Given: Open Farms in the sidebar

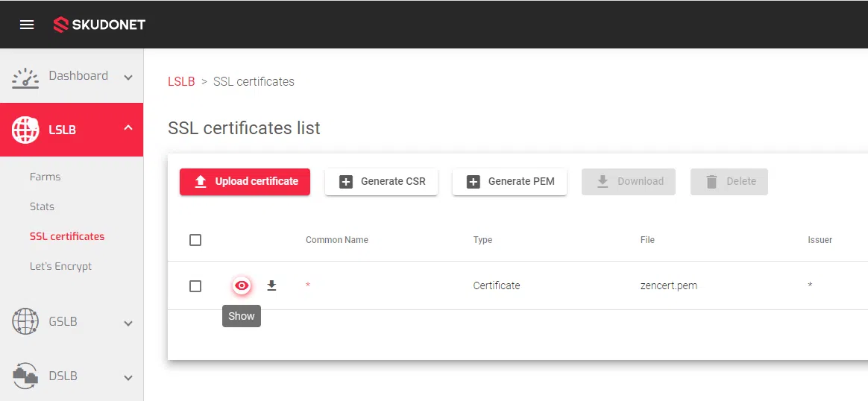Looking at the screenshot, I should coord(45,177).
